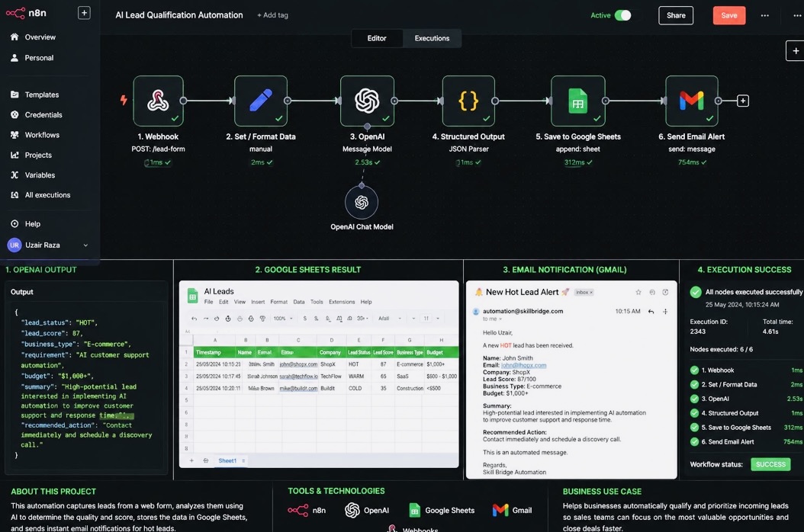Click the Share button
804x532 pixels.
(675, 15)
